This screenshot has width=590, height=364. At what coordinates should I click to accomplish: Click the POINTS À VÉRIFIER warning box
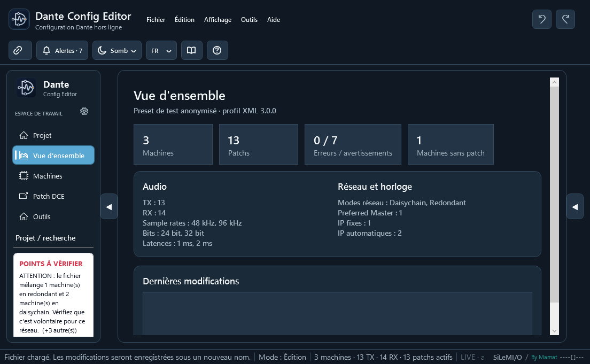click(53, 295)
